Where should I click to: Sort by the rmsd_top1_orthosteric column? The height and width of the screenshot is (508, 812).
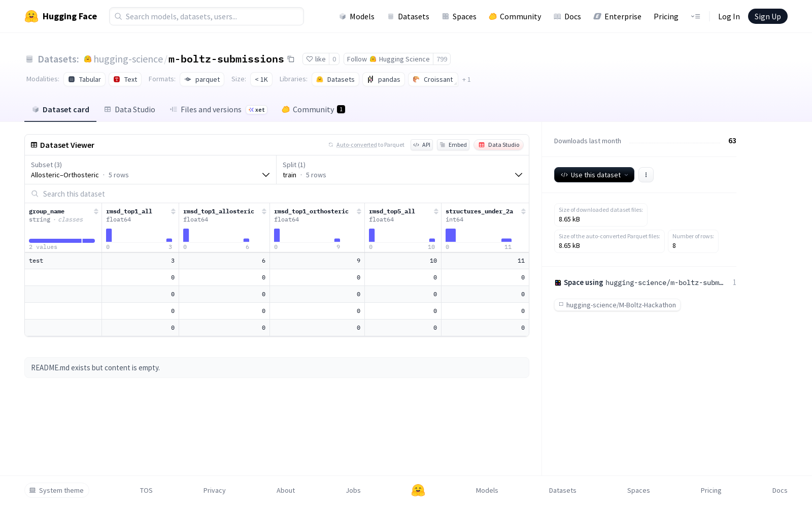[359, 211]
